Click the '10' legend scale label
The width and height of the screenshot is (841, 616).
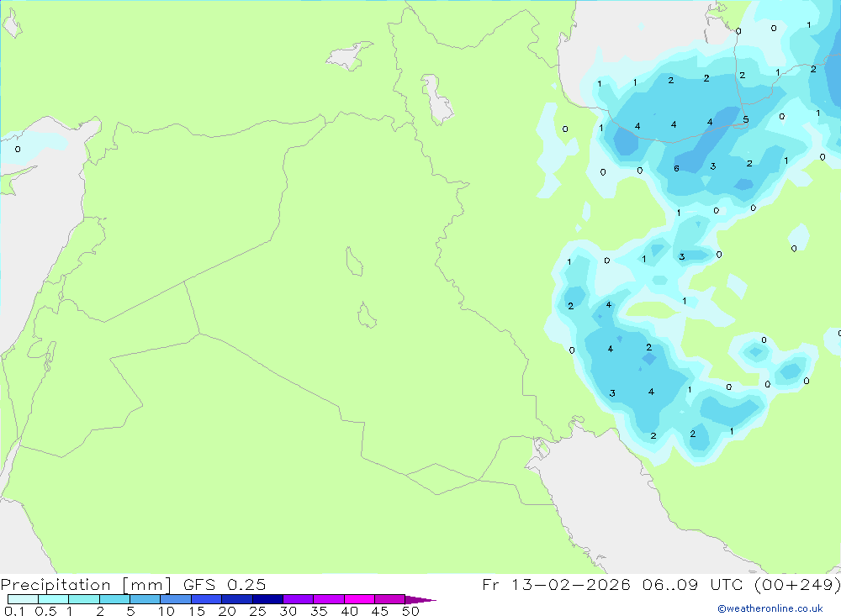[x=167, y=611]
